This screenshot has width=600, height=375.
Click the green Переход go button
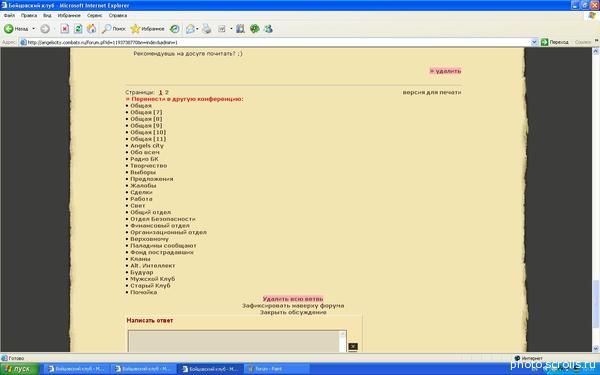[554, 42]
